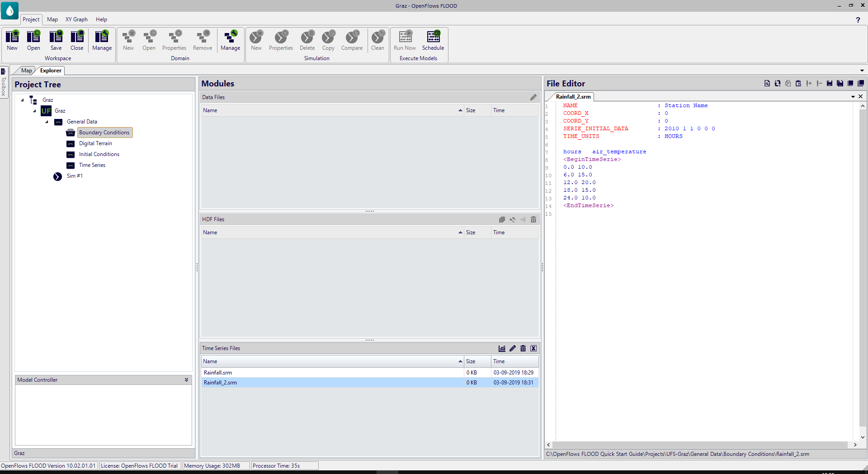Select Time Series in Project Tree
The width and height of the screenshot is (868, 474).
[92, 165]
